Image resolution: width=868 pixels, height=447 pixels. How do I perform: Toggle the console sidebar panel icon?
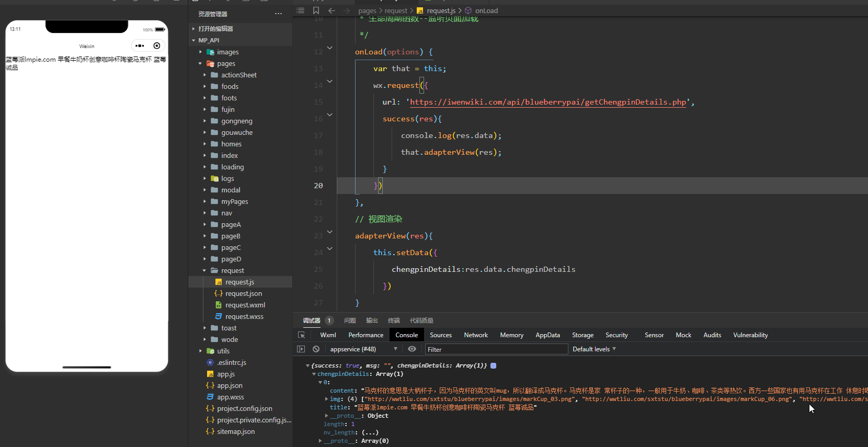coord(301,349)
